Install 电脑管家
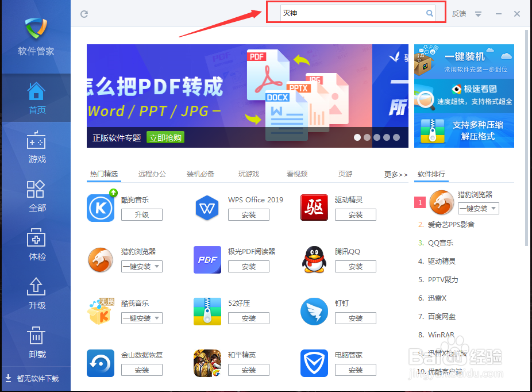Viewport: 532px width, 392px height. click(x=356, y=370)
